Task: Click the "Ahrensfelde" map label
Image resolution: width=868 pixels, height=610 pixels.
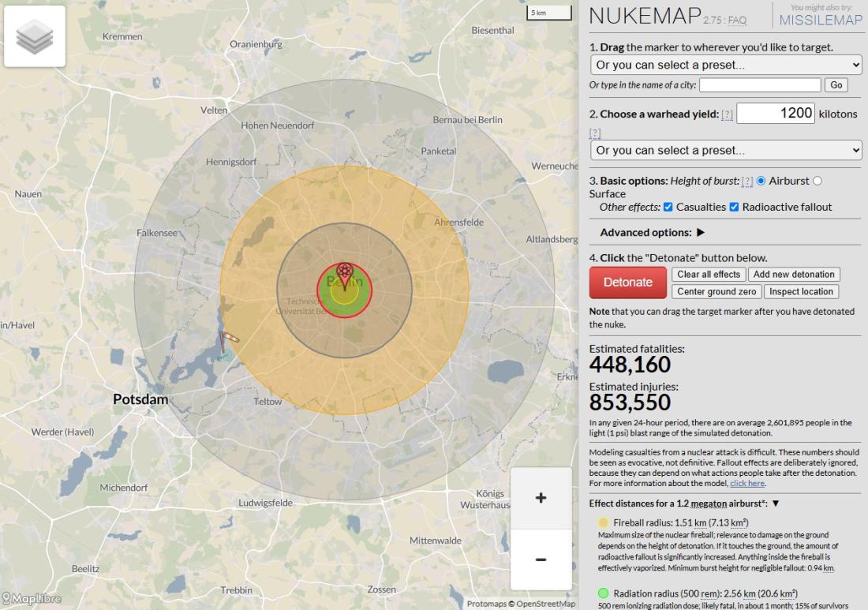Action: [x=459, y=223]
